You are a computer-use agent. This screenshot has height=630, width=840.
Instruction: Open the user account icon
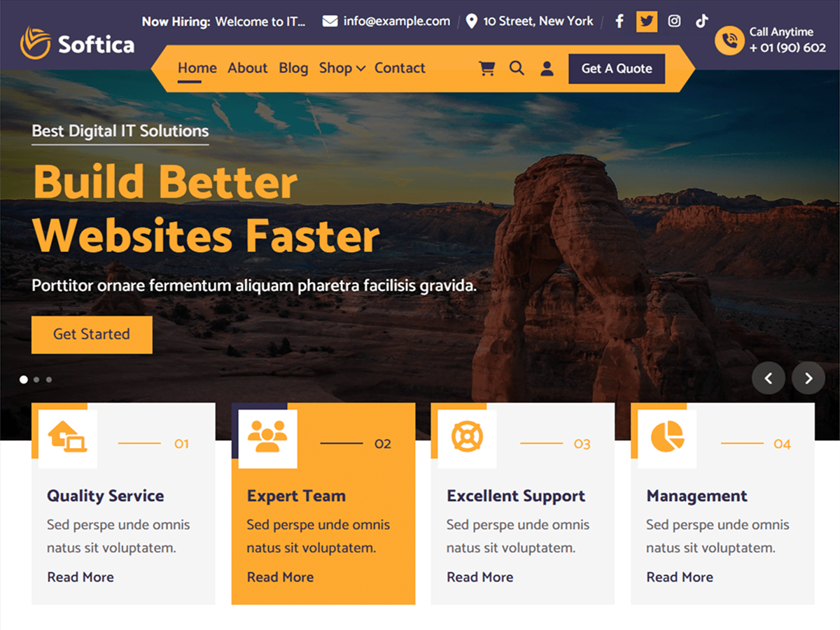click(547, 68)
